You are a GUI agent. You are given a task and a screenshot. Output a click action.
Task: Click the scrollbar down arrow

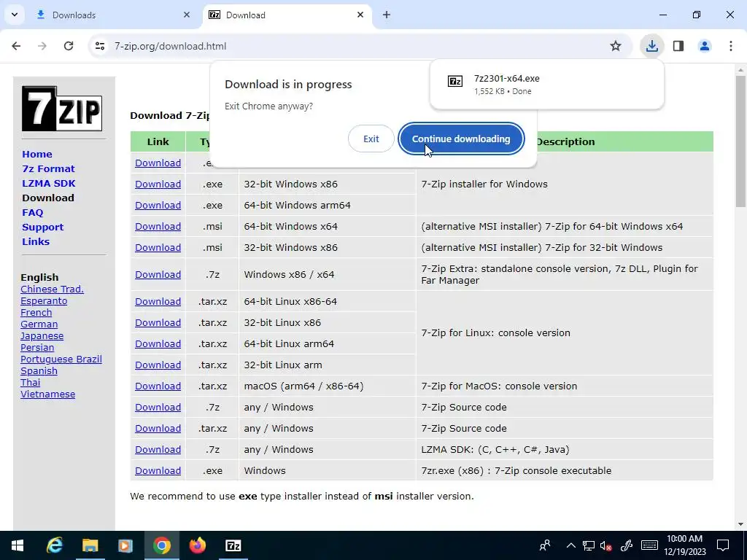pyautogui.click(x=740, y=524)
